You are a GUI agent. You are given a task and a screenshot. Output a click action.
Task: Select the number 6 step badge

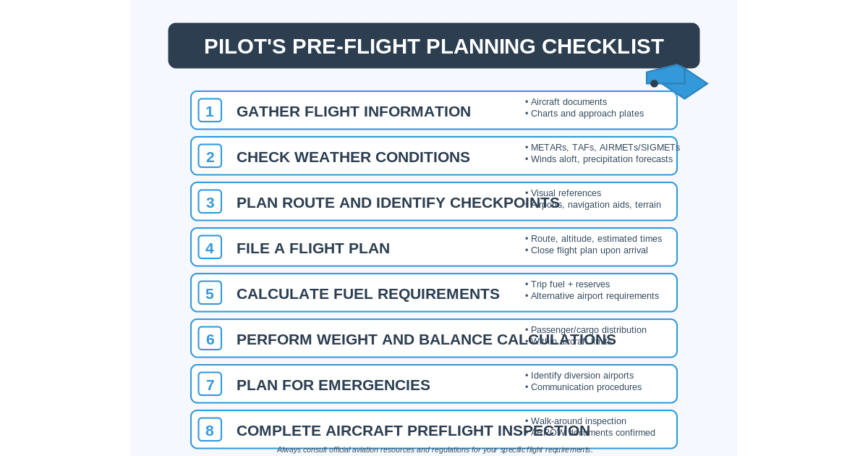(210, 339)
